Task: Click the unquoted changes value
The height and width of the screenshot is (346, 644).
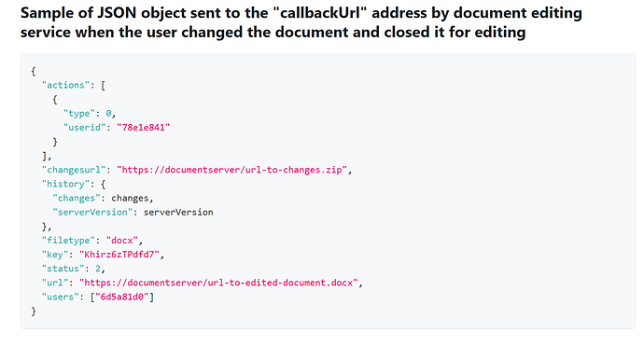Action: 130,199
